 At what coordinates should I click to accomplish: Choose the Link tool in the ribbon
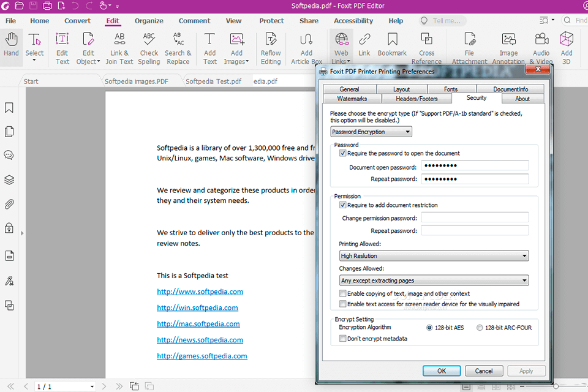tap(364, 45)
